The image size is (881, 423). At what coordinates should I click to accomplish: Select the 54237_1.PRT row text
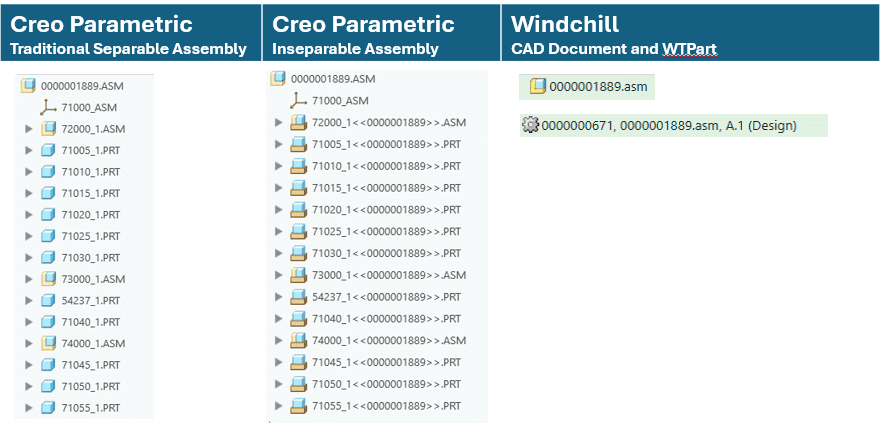91,301
